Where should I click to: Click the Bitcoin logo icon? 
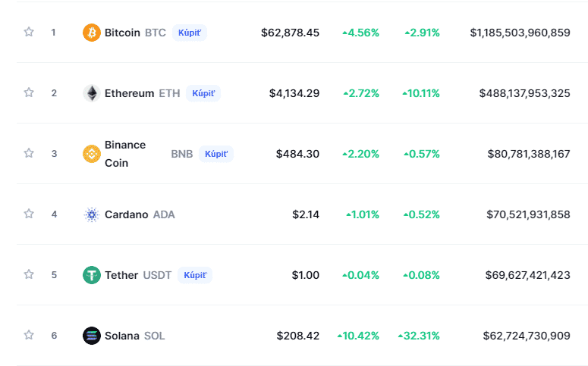(x=91, y=33)
